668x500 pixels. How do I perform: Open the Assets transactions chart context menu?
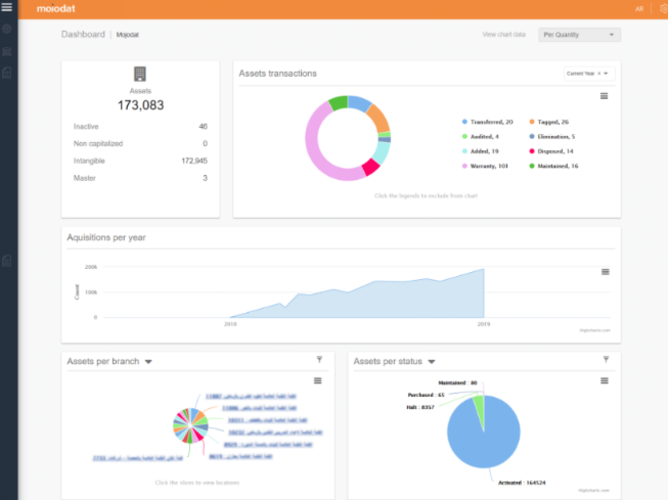pyautogui.click(x=604, y=96)
